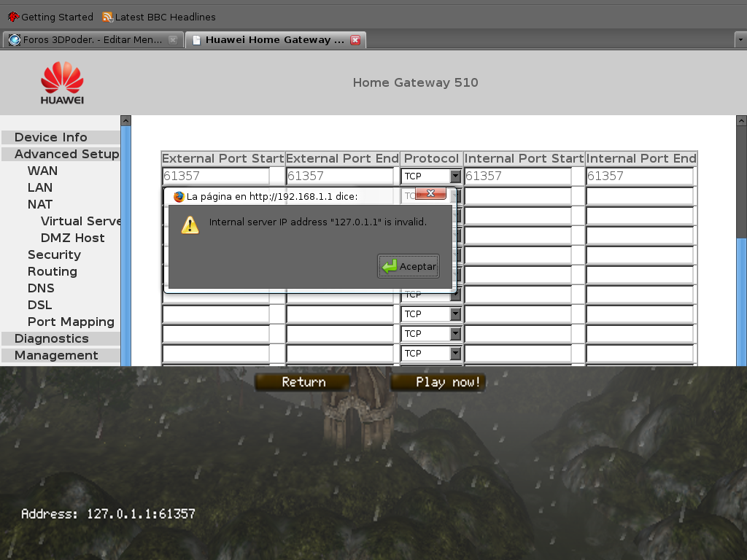Open DNS settings

click(41, 288)
